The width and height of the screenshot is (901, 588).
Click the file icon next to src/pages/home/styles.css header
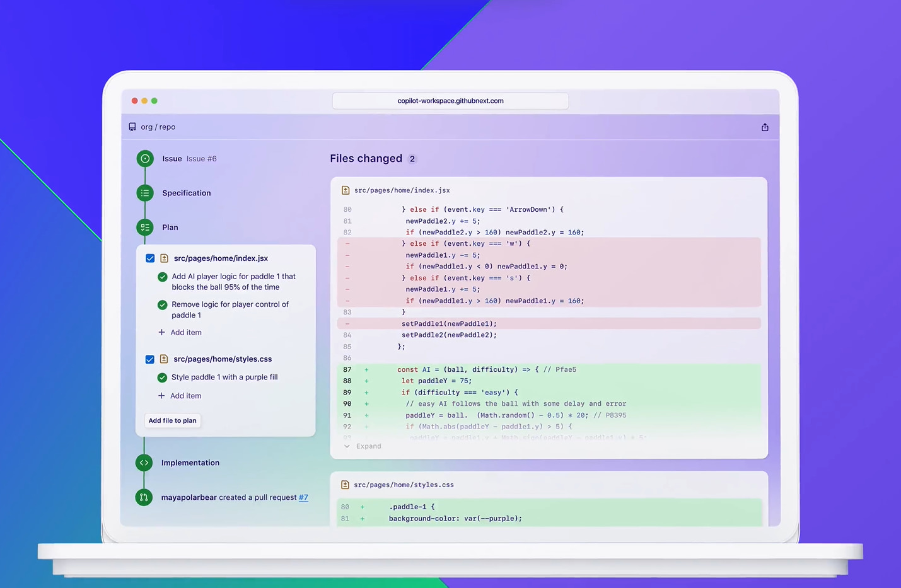pyautogui.click(x=345, y=485)
